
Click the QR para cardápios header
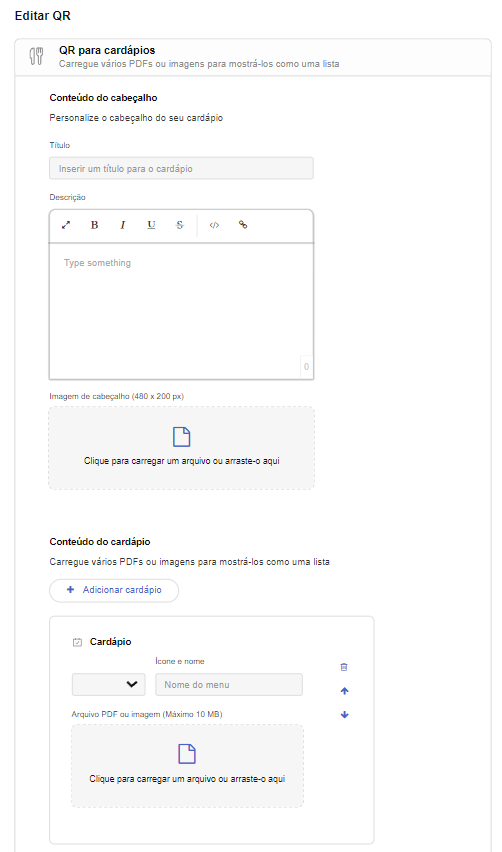[x=107, y=51]
